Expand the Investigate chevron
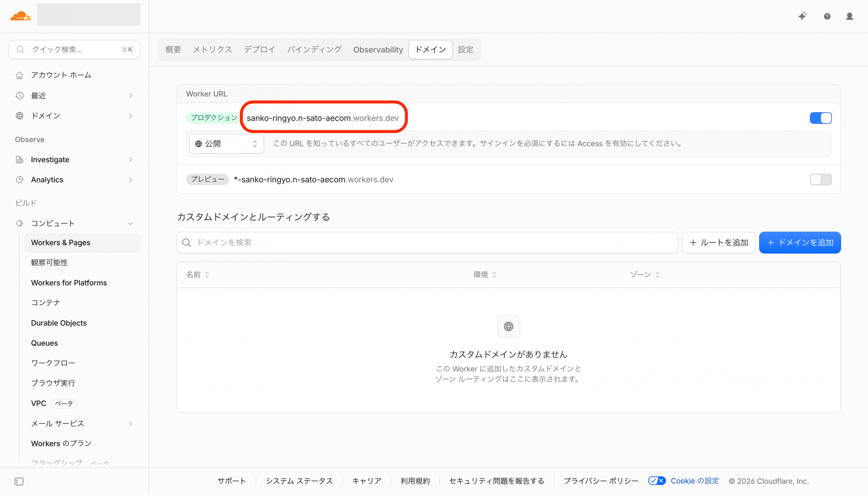The width and height of the screenshot is (868, 495). pos(131,159)
